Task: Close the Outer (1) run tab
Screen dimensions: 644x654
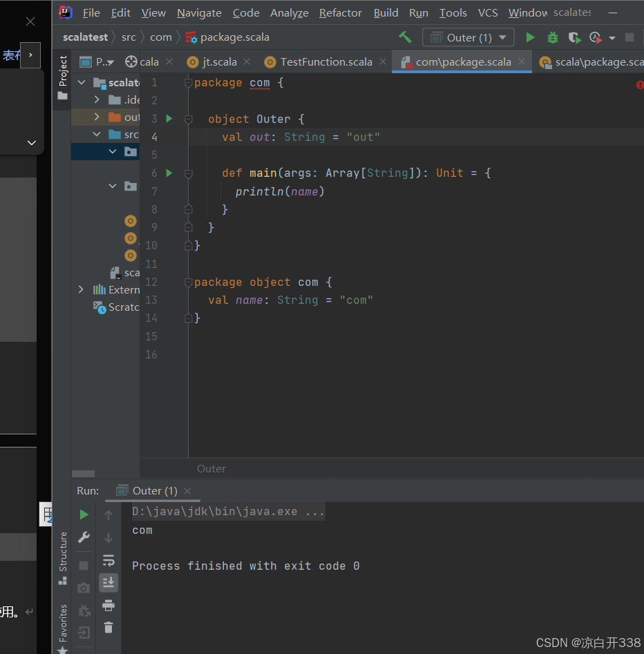Action: pyautogui.click(x=187, y=491)
